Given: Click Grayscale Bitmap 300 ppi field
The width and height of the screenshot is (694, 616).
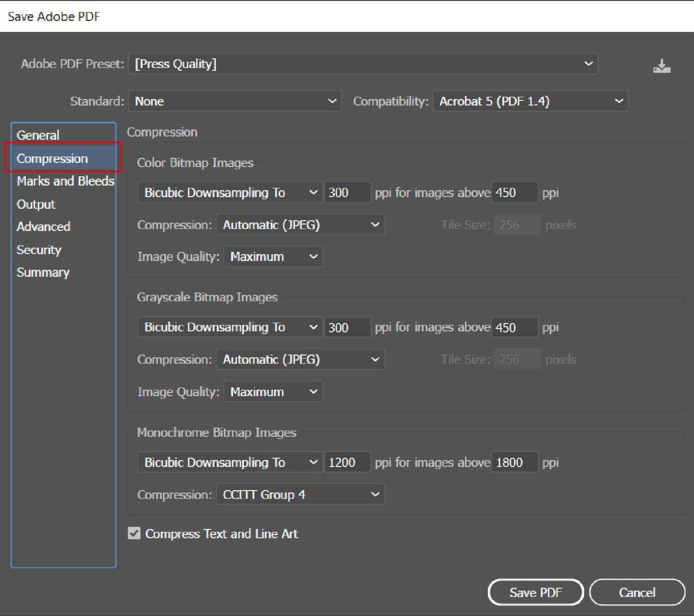Looking at the screenshot, I should 347,327.
